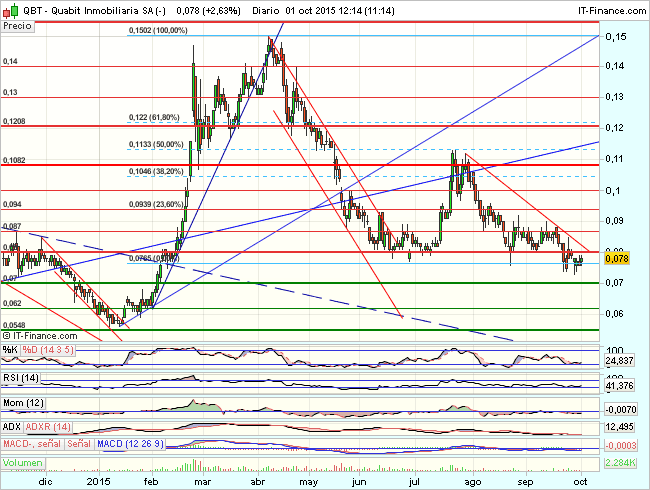Open the %K stochastic indicator label

(x=10, y=350)
